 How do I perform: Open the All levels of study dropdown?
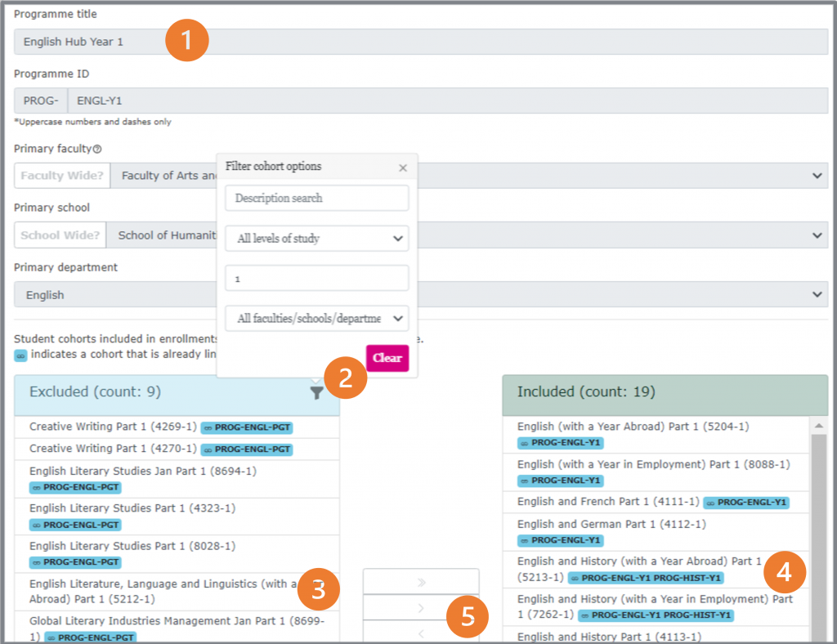point(316,239)
